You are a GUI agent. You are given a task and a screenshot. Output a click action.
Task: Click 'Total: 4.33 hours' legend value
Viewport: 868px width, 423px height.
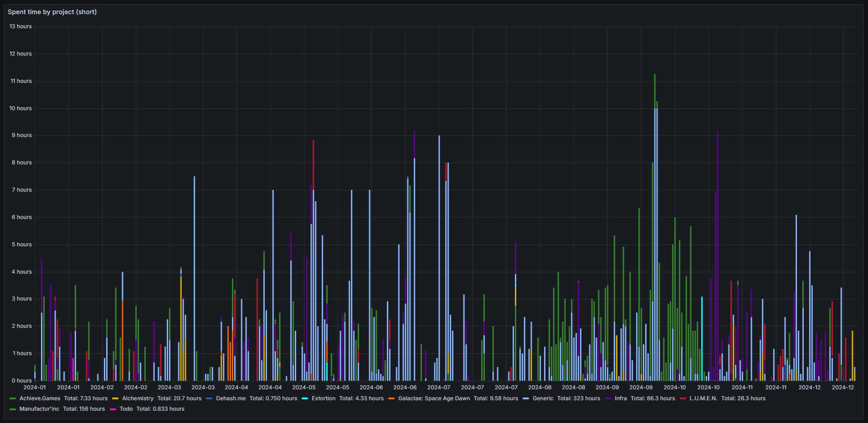tap(361, 398)
